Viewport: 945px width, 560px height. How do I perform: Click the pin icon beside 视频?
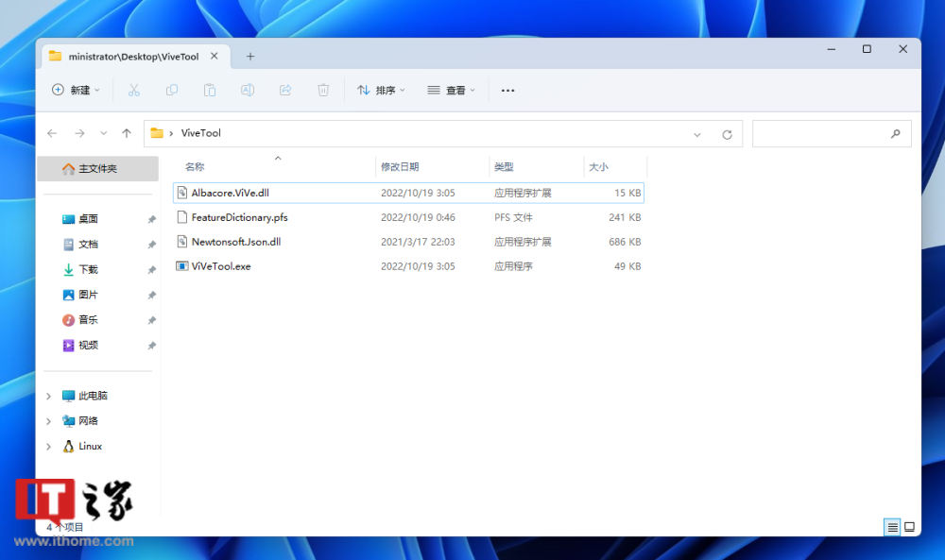coord(152,346)
